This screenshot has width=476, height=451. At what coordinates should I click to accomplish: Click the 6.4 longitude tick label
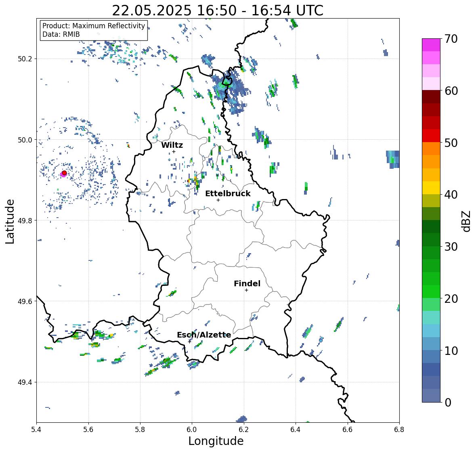tap(296, 430)
